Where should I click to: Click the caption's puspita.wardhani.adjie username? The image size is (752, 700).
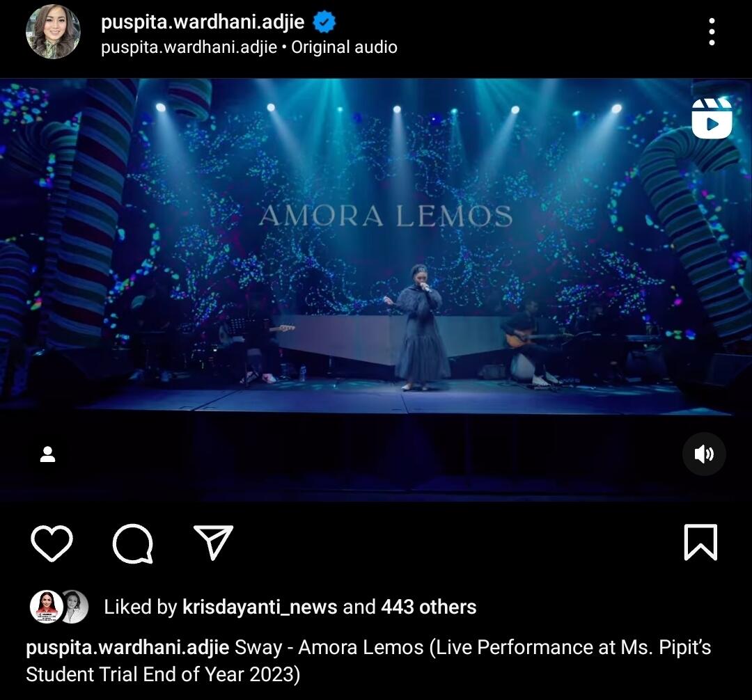coord(127,647)
